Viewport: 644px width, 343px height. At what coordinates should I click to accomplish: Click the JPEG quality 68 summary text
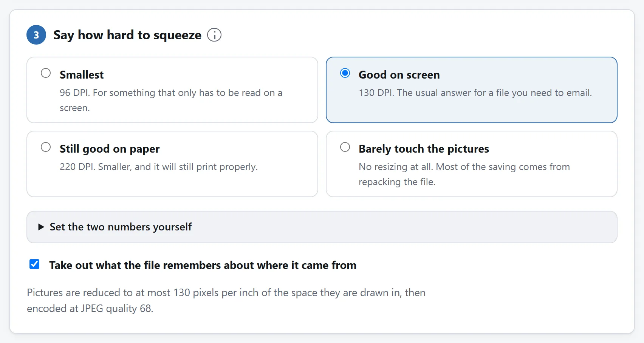pyautogui.click(x=226, y=301)
